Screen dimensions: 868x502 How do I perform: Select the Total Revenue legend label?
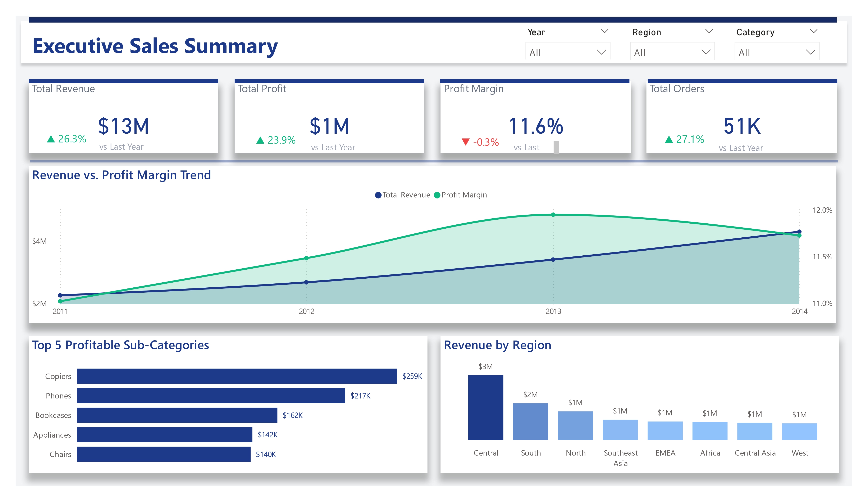click(x=406, y=195)
